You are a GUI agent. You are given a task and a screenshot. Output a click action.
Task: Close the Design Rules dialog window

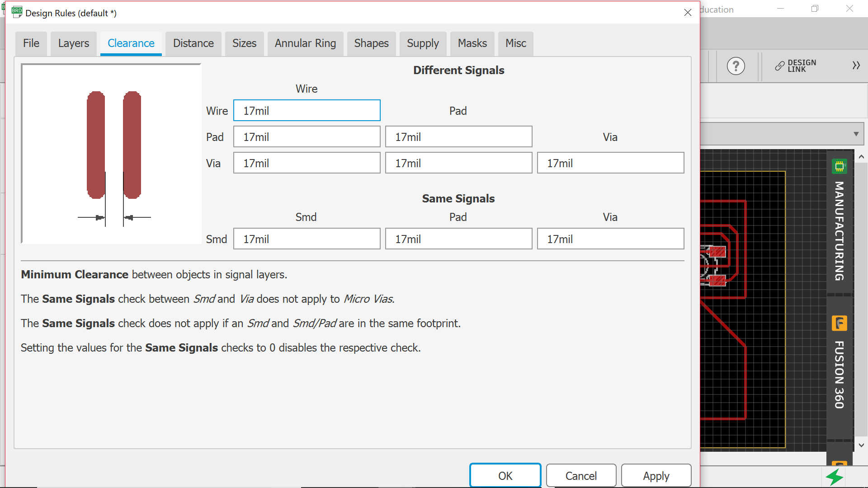(x=688, y=13)
